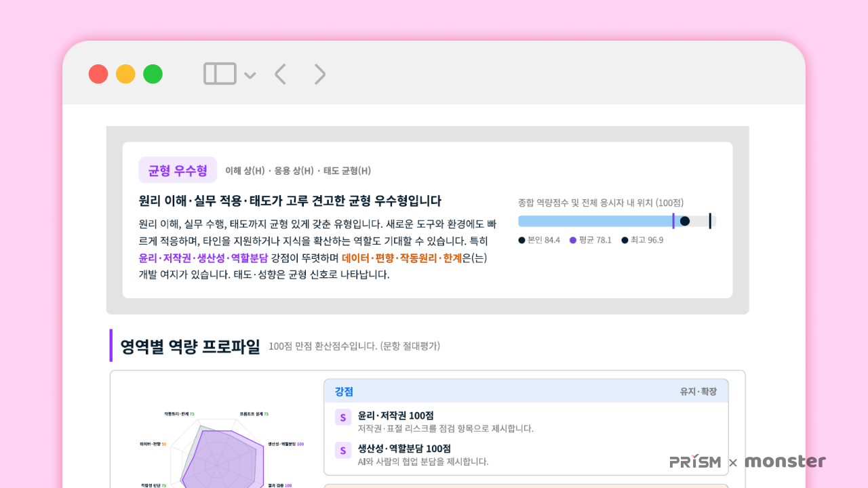The image size is (868, 488).
Task: Click the 강점 section header label
Action: click(x=344, y=392)
